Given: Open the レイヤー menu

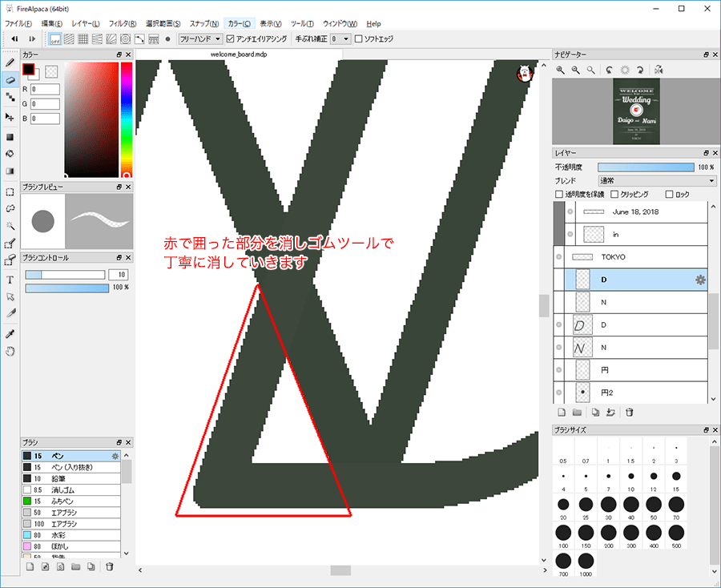Looking at the screenshot, I should point(86,23).
